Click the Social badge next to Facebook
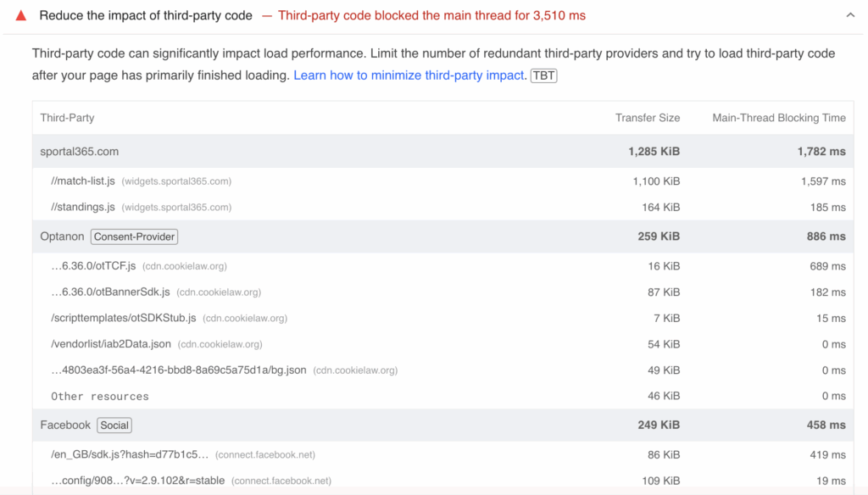Screen dimensions: 868x495 point(114,425)
